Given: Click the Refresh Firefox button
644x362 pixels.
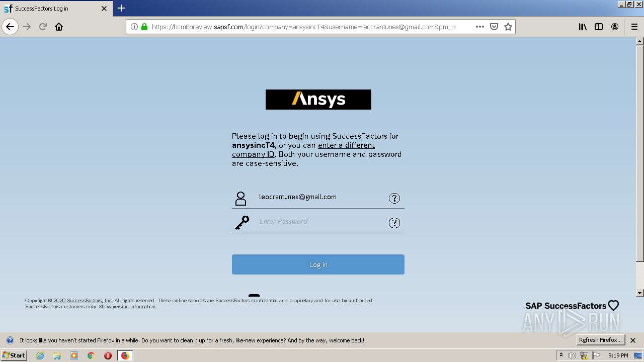Looking at the screenshot, I should point(600,340).
